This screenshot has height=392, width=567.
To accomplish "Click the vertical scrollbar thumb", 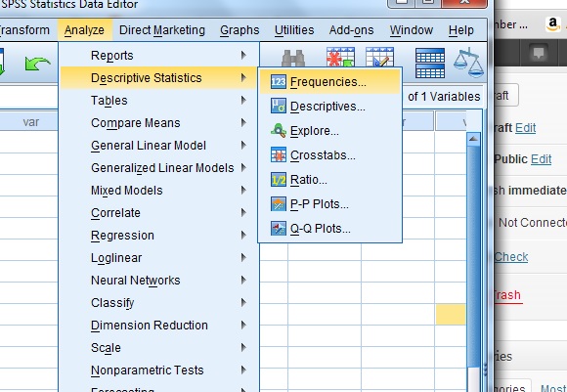I will pyautogui.click(x=474, y=256).
